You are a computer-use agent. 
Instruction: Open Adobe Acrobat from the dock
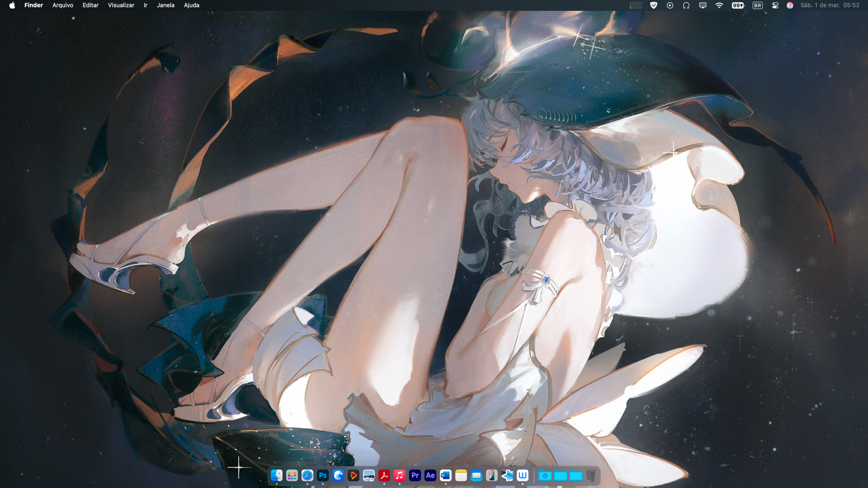click(x=384, y=475)
